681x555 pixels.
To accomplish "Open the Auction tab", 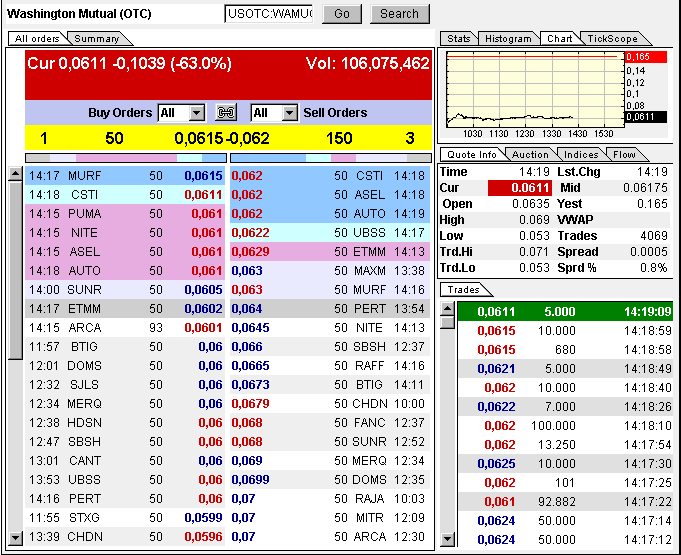I will 530,155.
